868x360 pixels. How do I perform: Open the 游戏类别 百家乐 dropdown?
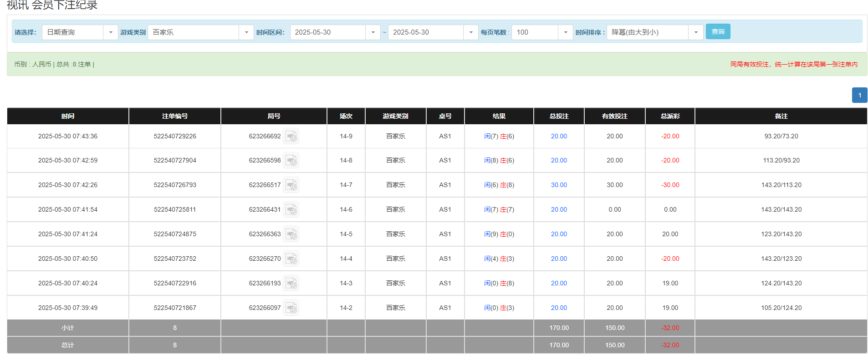point(246,32)
